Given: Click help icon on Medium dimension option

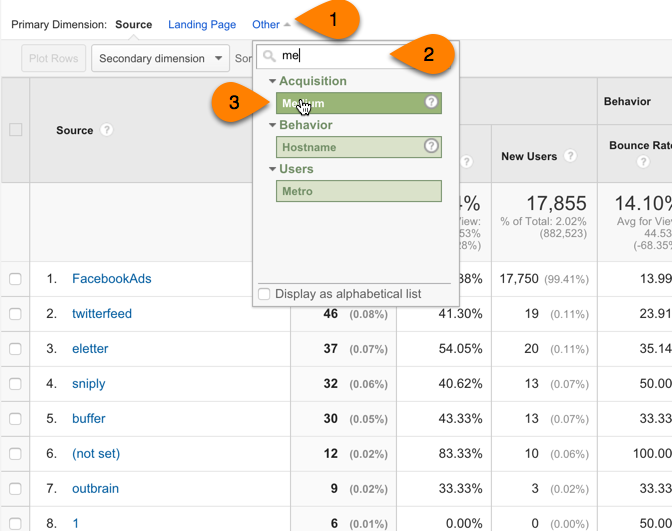Looking at the screenshot, I should coord(431,103).
